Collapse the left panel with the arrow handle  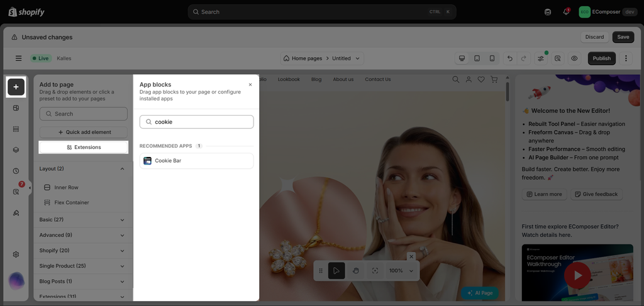[30, 189]
